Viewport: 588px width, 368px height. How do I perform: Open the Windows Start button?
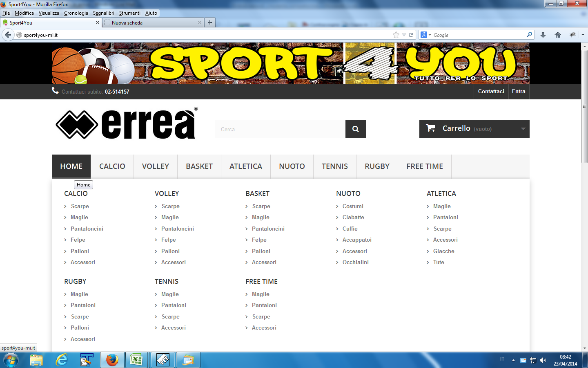click(11, 360)
